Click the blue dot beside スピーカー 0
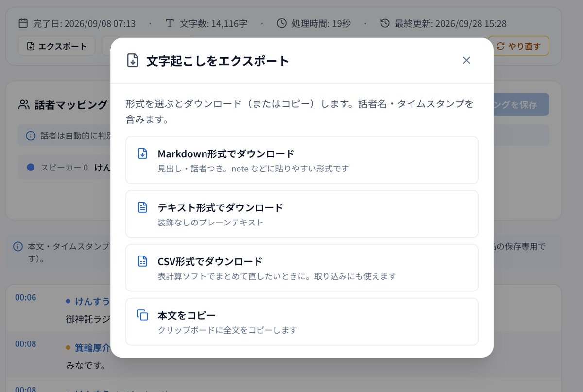The width and height of the screenshot is (583, 392). pyautogui.click(x=31, y=167)
